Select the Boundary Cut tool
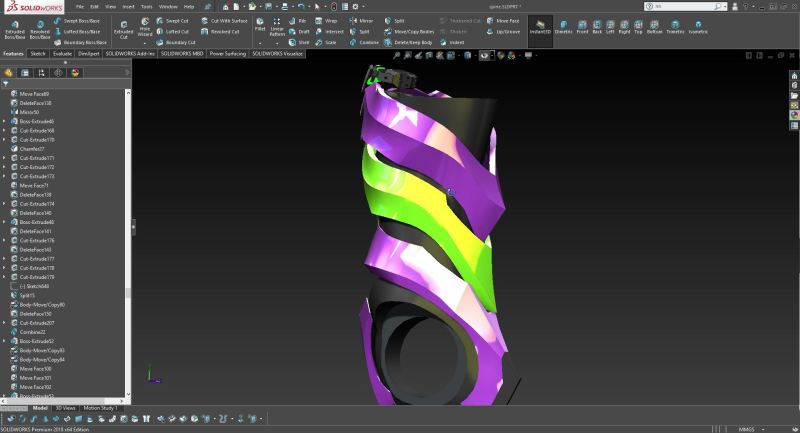Image resolution: width=800 pixels, height=433 pixels. click(176, 42)
